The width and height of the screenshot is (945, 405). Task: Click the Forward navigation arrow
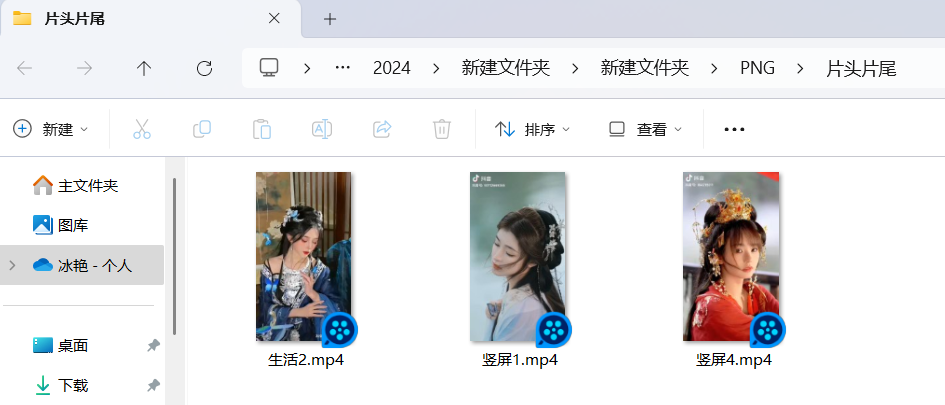84,69
